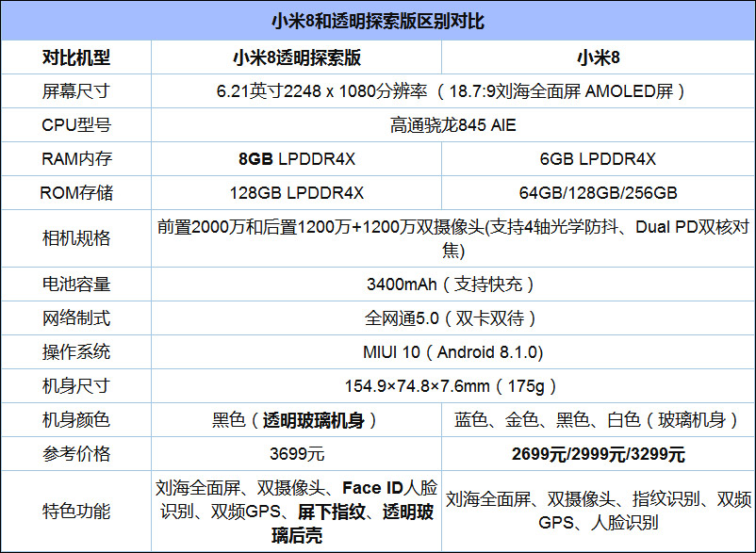The height and width of the screenshot is (553, 756).
Task: Select the 对比机型 header cell
Action: (76, 57)
